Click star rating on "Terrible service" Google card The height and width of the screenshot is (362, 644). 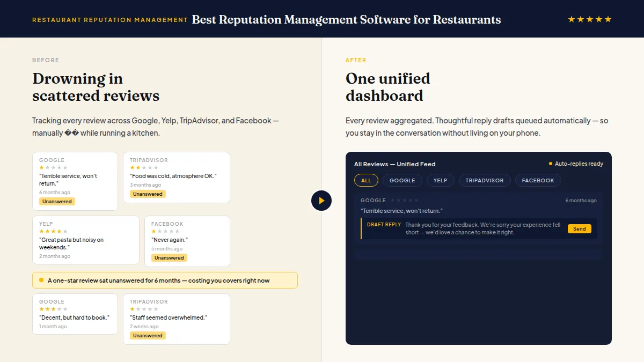click(54, 167)
